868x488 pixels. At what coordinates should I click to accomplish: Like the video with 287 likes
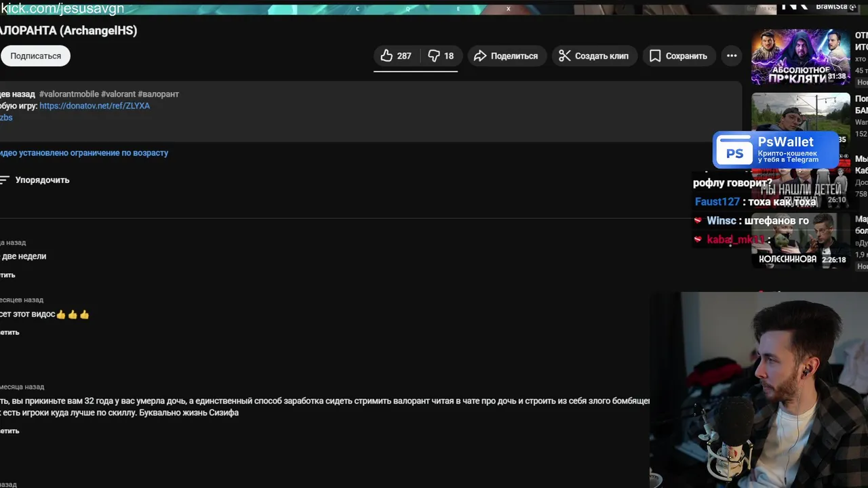[x=396, y=56]
